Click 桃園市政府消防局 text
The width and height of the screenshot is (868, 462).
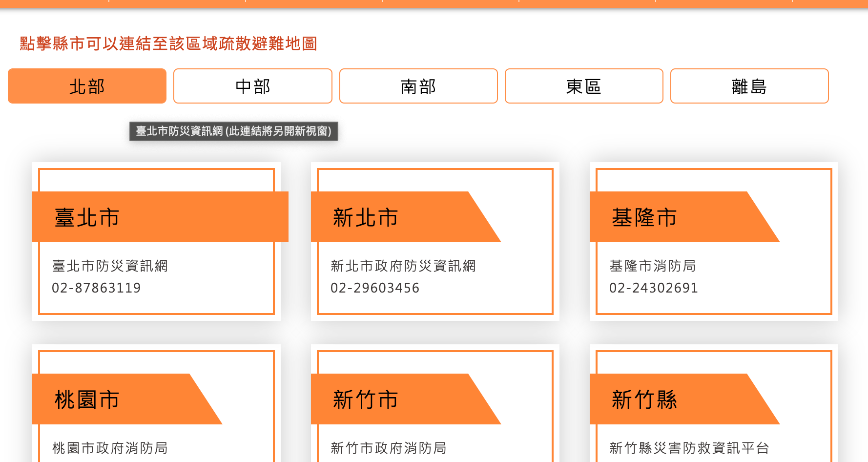110,448
